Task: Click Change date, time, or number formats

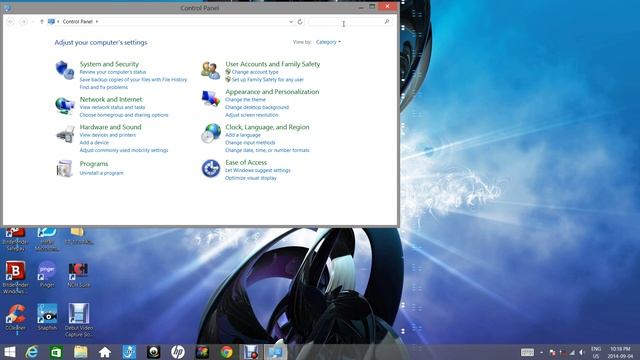Action: pos(267,151)
